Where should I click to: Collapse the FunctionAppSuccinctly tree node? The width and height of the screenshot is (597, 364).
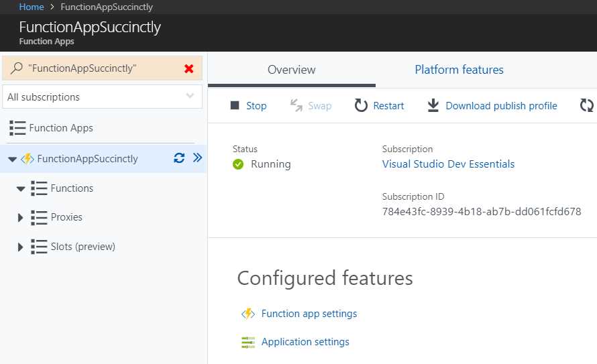tap(13, 159)
